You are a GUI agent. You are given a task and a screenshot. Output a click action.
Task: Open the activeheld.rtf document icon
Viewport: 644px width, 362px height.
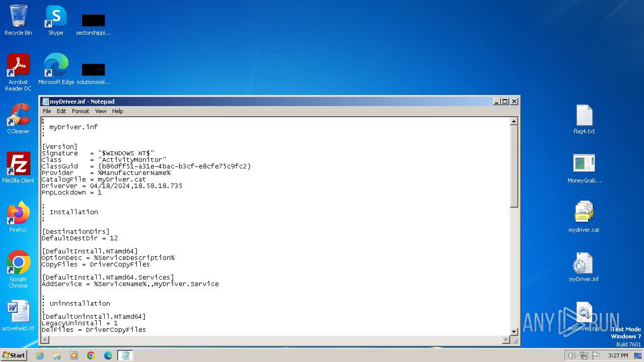(18, 316)
